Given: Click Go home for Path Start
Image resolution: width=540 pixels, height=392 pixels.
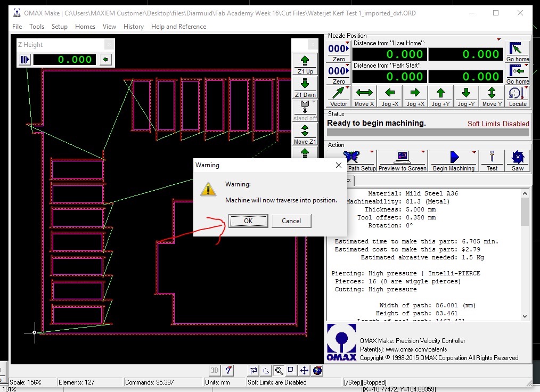Looking at the screenshot, I should pos(518,75).
